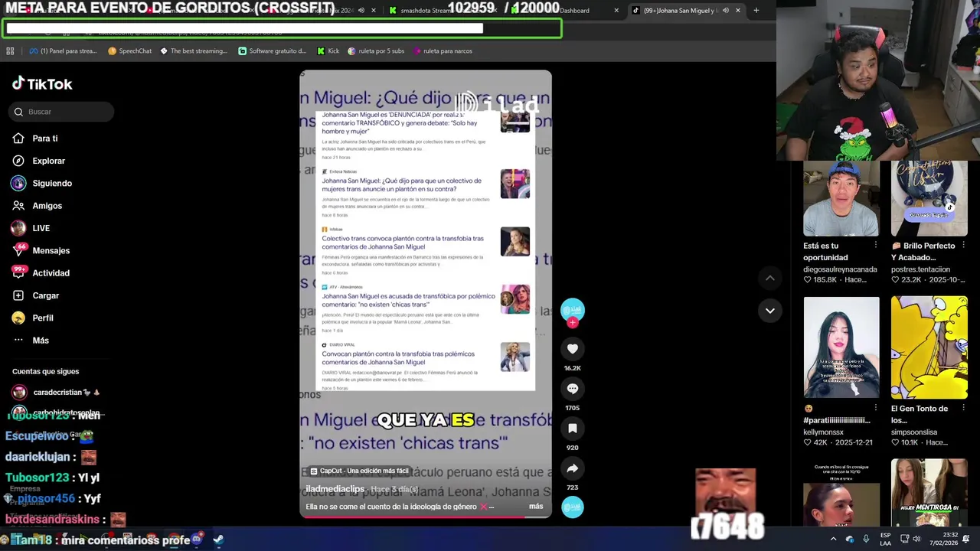Open SpeechChat bookmark

[129, 51]
